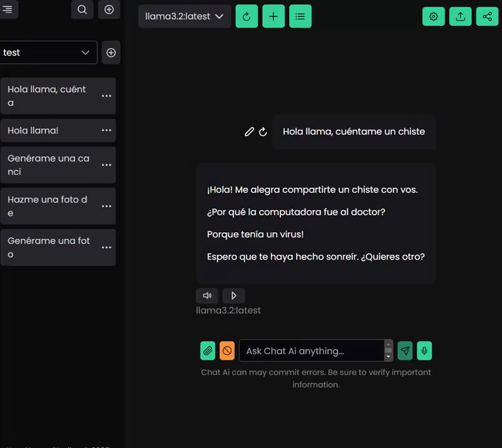Click the attach file paperclip icon

[207, 351]
